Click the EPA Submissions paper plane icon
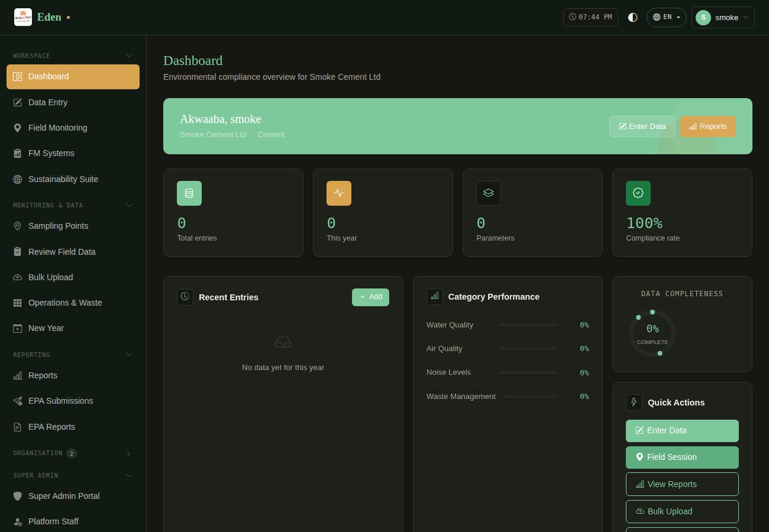 click(x=18, y=401)
